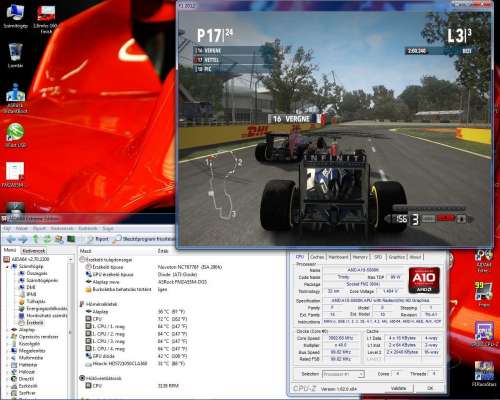Viewport: 500px width, 400px height.
Task: Click the AMD A10 logo in CPU-Z
Action: click(x=424, y=280)
